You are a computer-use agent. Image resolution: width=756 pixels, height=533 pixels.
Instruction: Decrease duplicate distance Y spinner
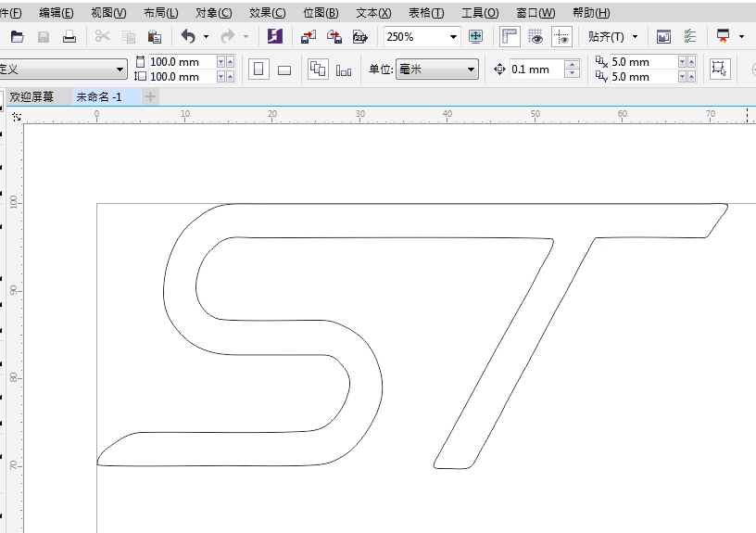682,76
